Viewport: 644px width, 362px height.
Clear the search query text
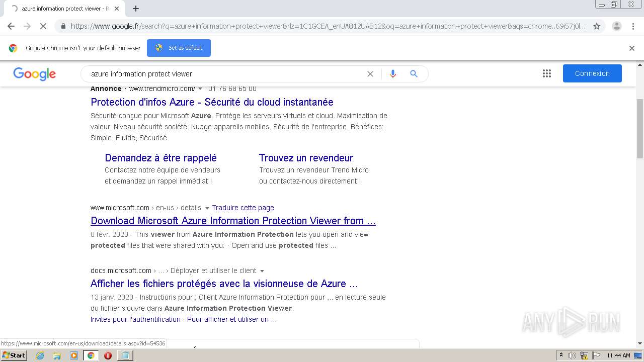click(370, 74)
